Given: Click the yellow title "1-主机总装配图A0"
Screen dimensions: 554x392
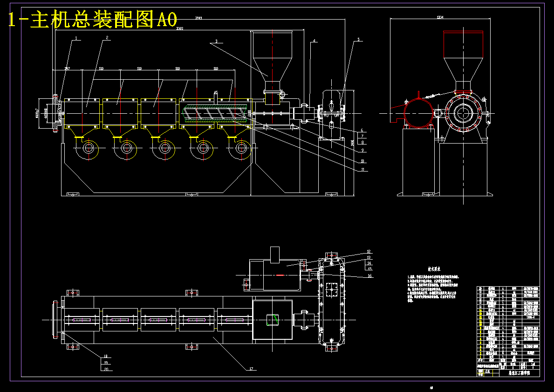Looking at the screenshot, I should [x=93, y=20].
